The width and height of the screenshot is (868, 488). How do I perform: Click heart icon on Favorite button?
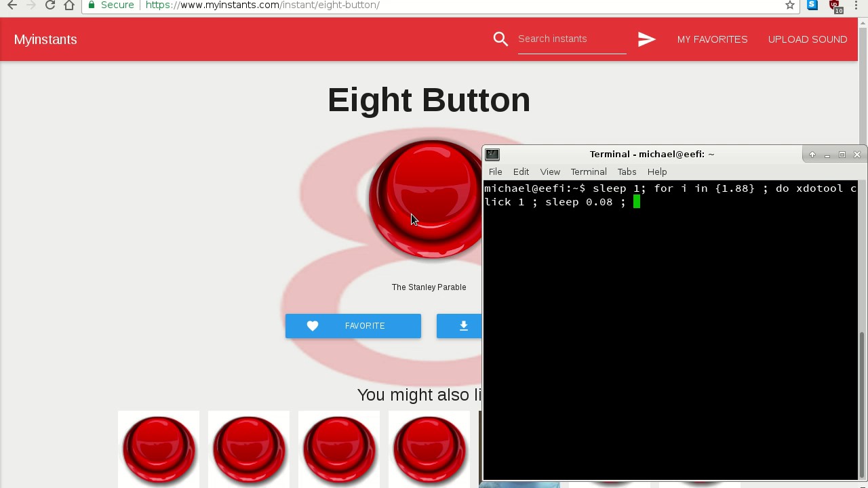313,326
